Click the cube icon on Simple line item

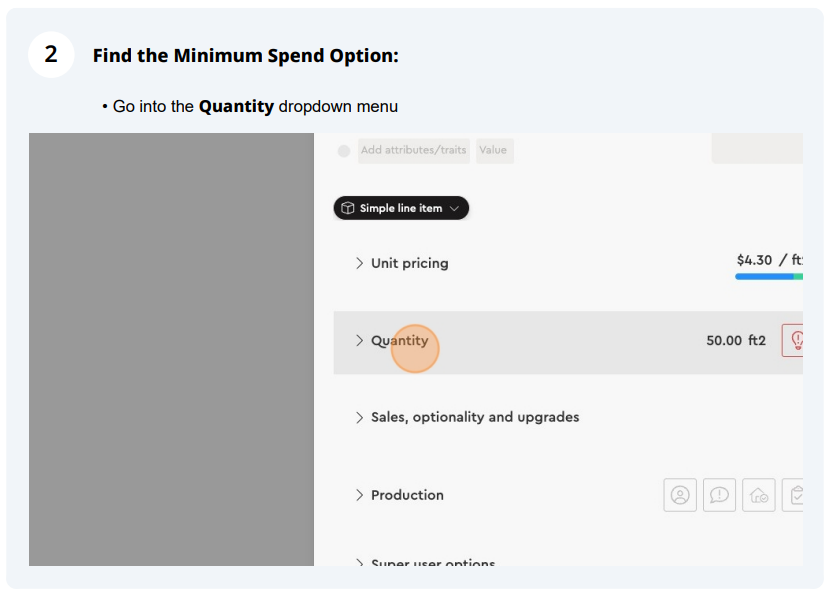click(348, 208)
